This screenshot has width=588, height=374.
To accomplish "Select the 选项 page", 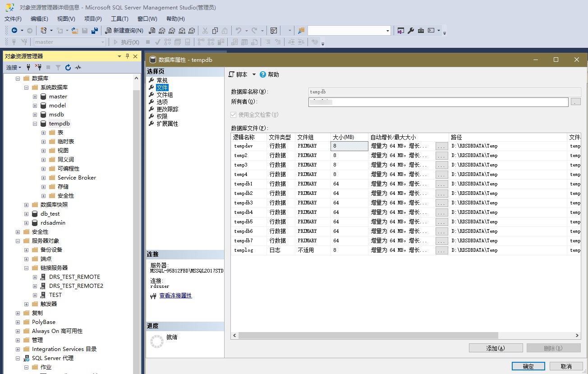I will pyautogui.click(x=162, y=102).
